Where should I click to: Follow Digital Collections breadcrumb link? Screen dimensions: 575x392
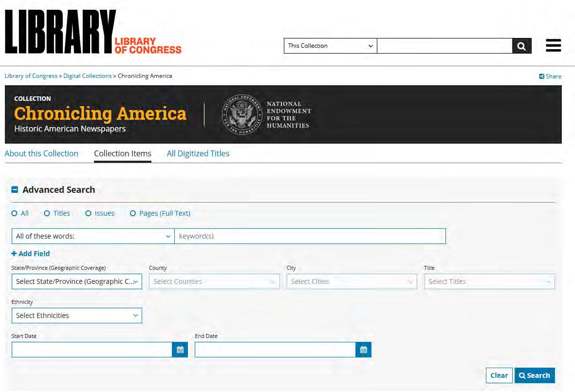pos(87,76)
